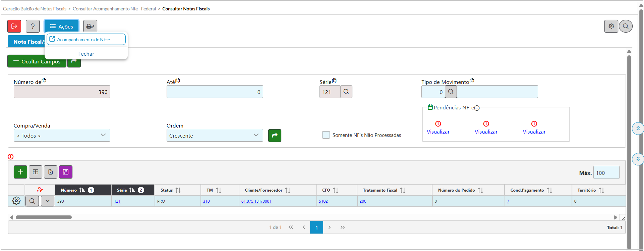Enable Somente NF's Não Processadas checkbox

(x=326, y=135)
